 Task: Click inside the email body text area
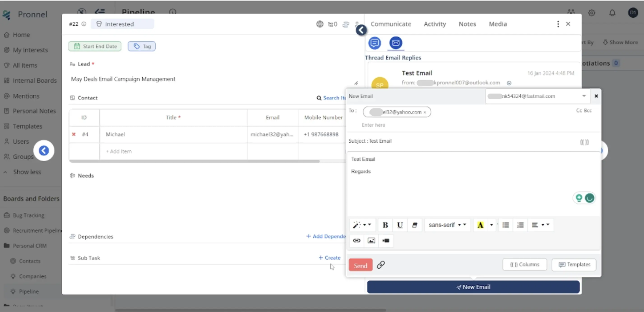point(473,184)
